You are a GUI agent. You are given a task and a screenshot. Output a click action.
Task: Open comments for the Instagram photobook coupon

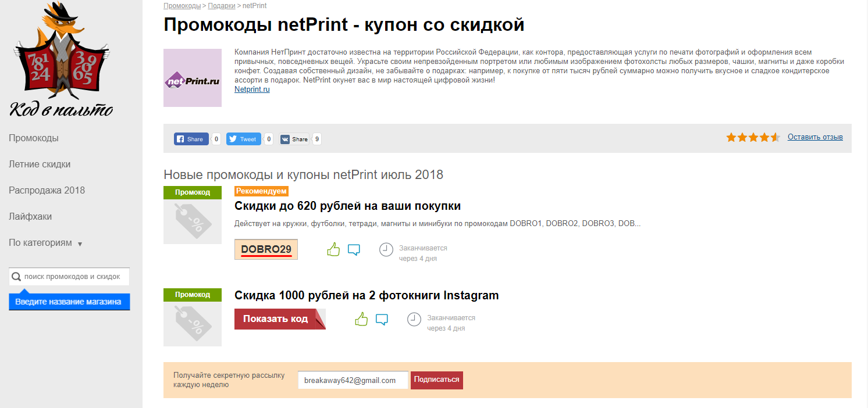tap(382, 319)
